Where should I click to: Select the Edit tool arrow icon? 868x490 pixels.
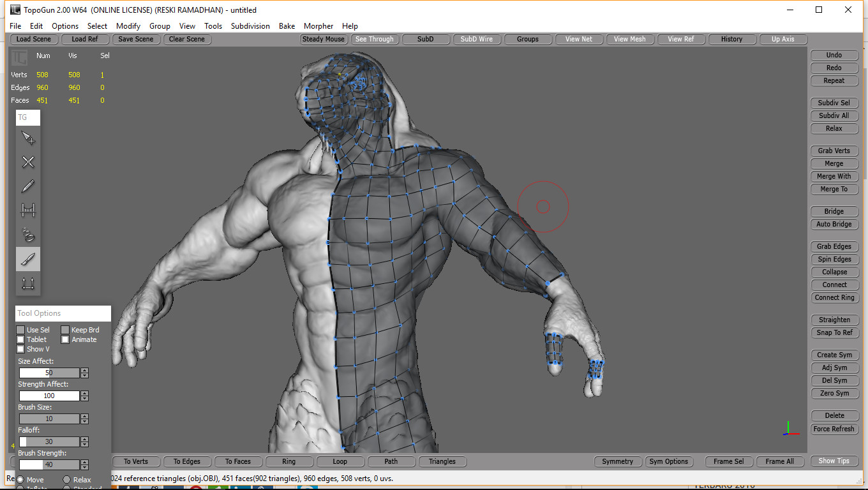(27, 137)
